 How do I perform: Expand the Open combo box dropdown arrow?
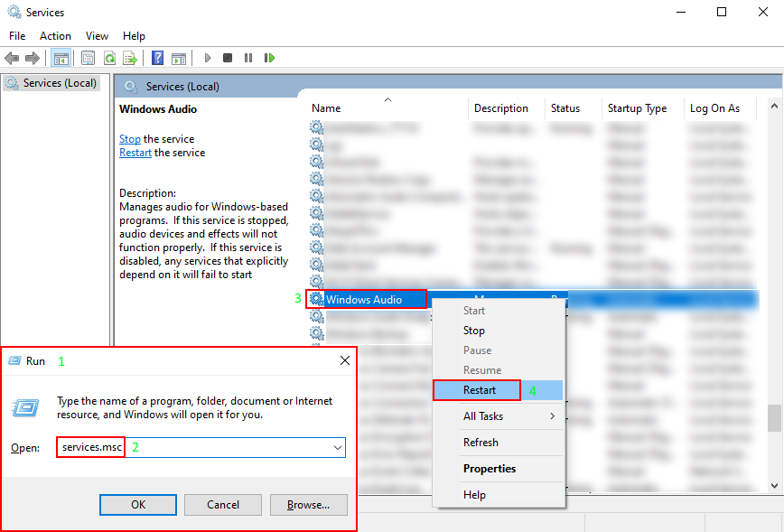pyautogui.click(x=338, y=447)
